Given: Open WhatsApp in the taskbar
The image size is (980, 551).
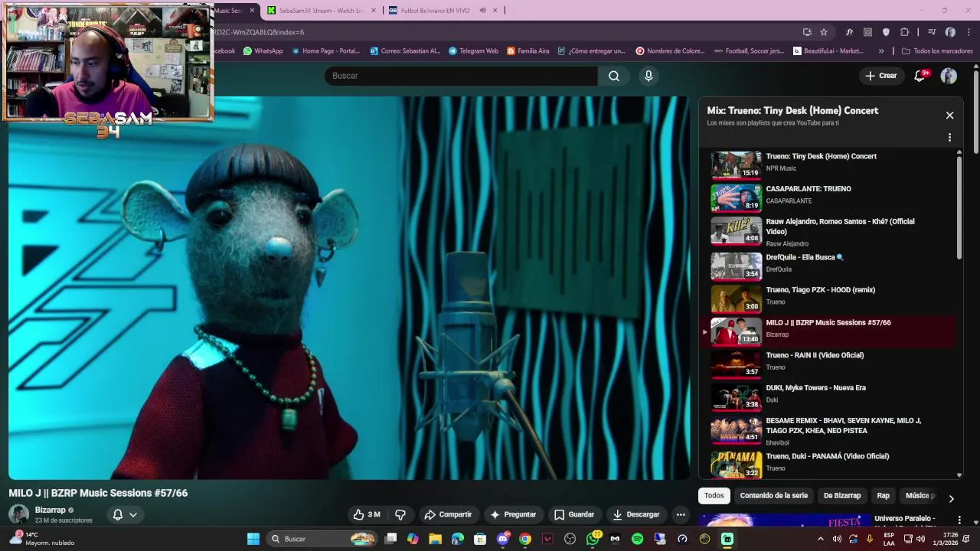Looking at the screenshot, I should click(x=593, y=539).
